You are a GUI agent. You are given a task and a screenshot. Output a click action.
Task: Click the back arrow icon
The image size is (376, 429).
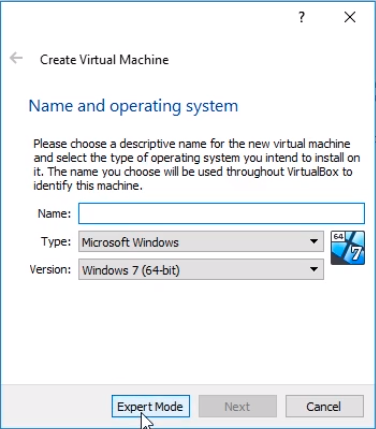pyautogui.click(x=16, y=58)
